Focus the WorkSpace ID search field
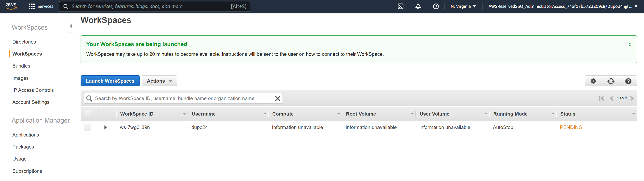The height and width of the screenshot is (181, 644). click(183, 99)
